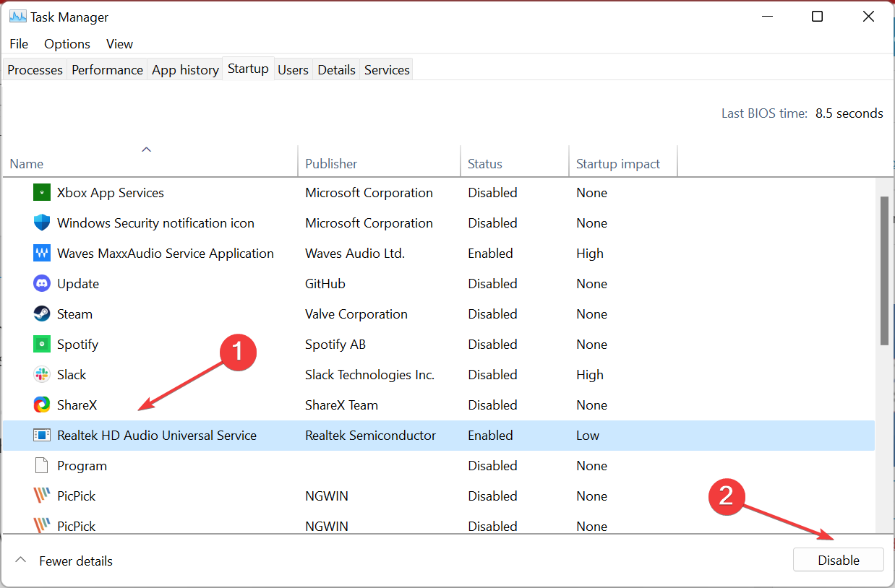This screenshot has height=588, width=895.
Task: Click the vertical scrollbar thumb
Action: 884,270
